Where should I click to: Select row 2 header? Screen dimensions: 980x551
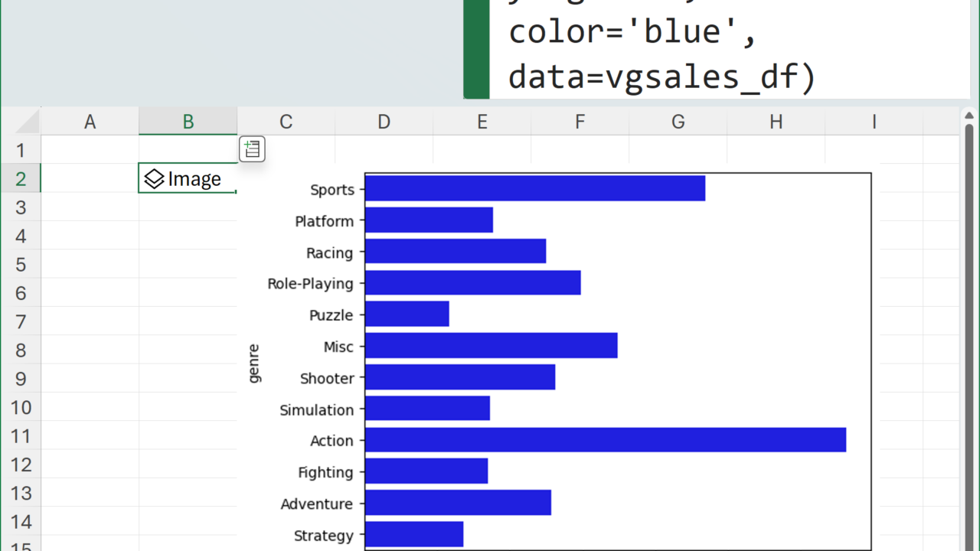(21, 178)
